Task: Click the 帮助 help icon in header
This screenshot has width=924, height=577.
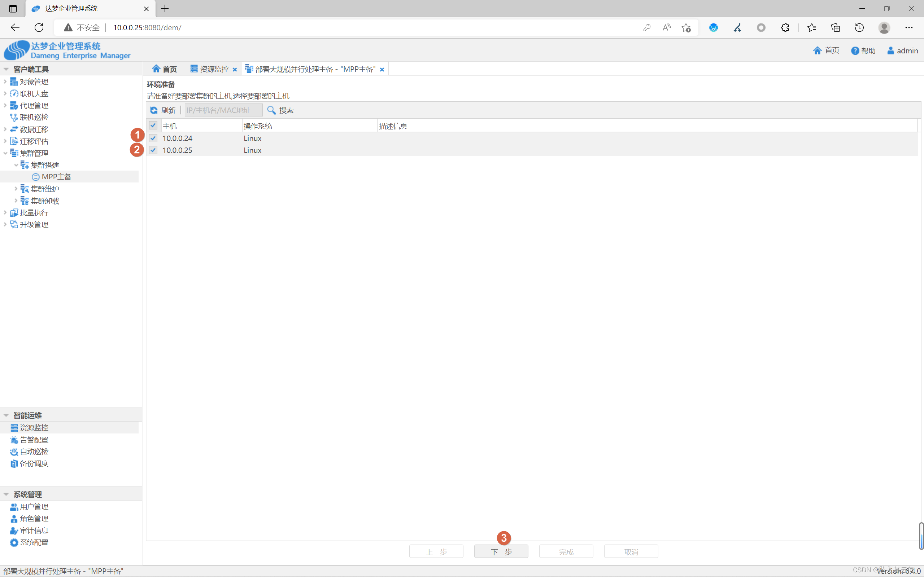Action: [x=855, y=51]
